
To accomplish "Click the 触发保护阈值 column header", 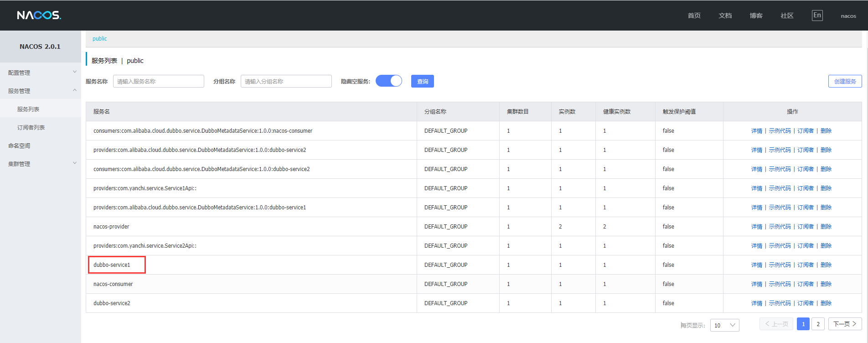I will point(679,111).
